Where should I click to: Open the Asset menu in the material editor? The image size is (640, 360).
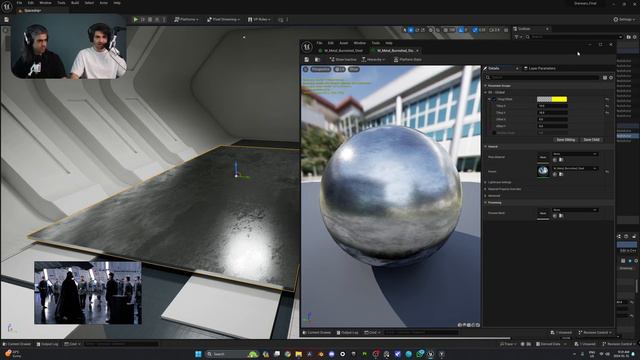click(344, 43)
